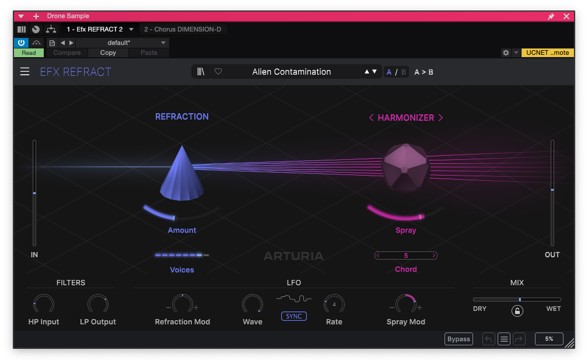Click the Compare button

point(66,53)
